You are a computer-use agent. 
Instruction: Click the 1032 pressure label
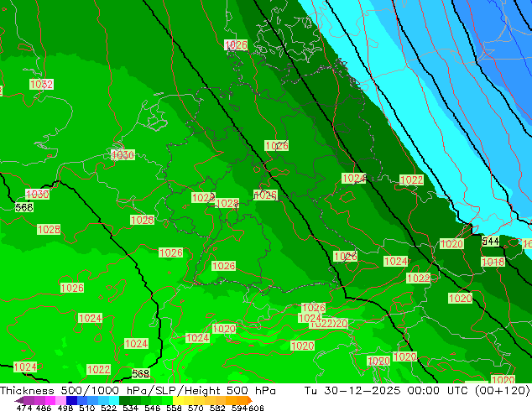click(41, 84)
